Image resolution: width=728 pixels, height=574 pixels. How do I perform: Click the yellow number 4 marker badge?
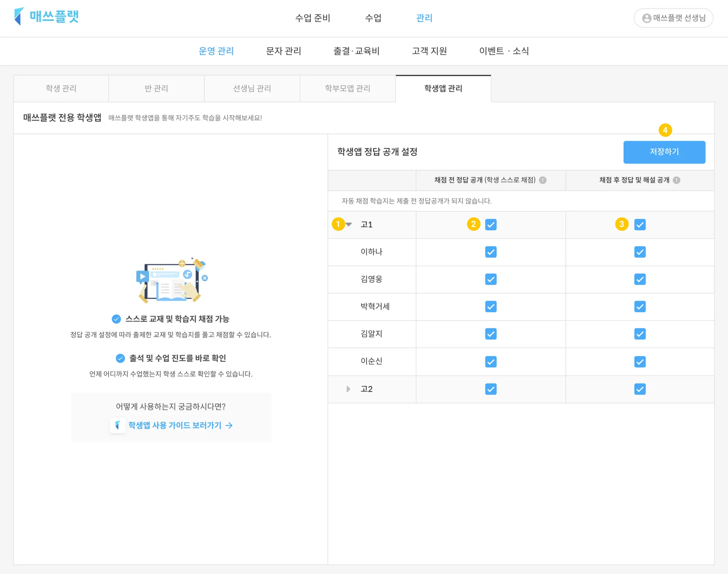(665, 130)
